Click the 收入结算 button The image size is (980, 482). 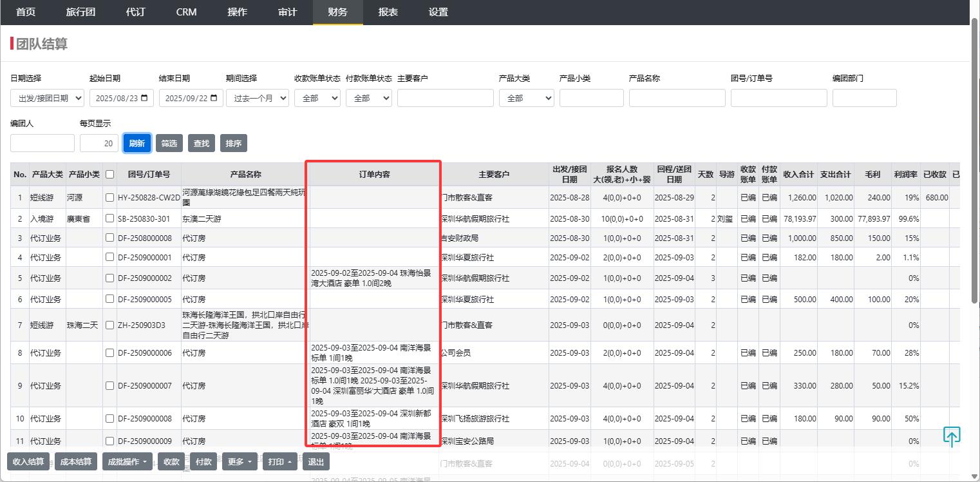28,461
